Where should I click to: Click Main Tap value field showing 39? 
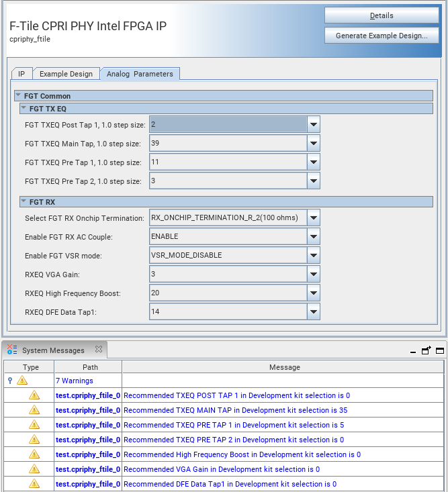[228, 144]
